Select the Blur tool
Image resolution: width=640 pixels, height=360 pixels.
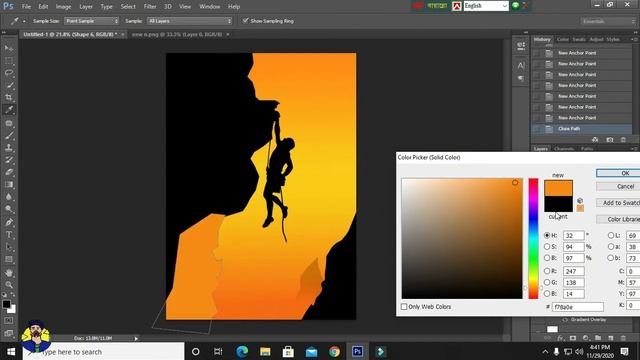pyautogui.click(x=9, y=197)
